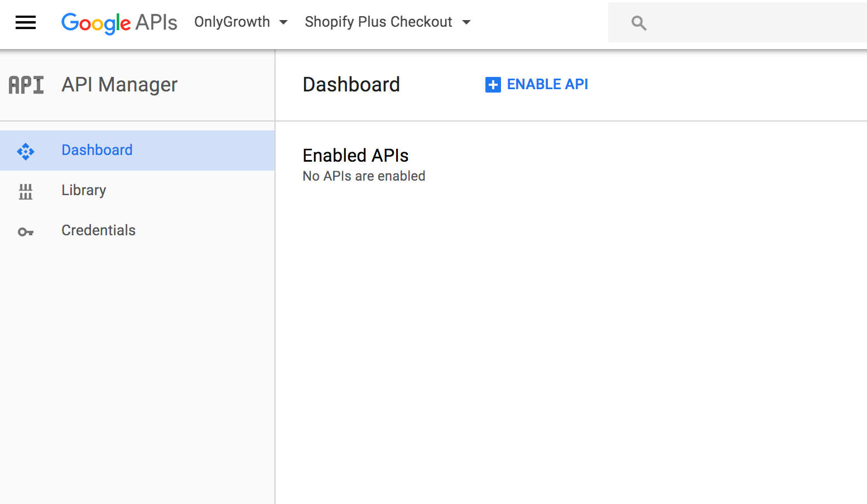Select the Dashboard label in the sidebar
Viewport: 867px width, 504px height.
point(97,150)
